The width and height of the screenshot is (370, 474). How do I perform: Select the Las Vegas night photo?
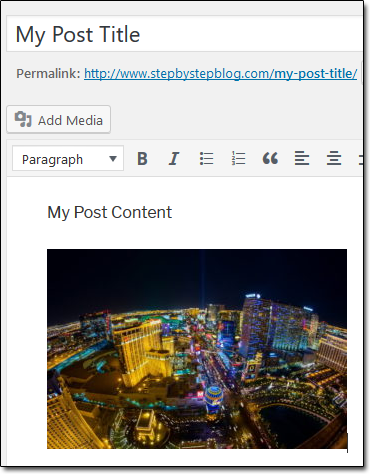tap(197, 349)
